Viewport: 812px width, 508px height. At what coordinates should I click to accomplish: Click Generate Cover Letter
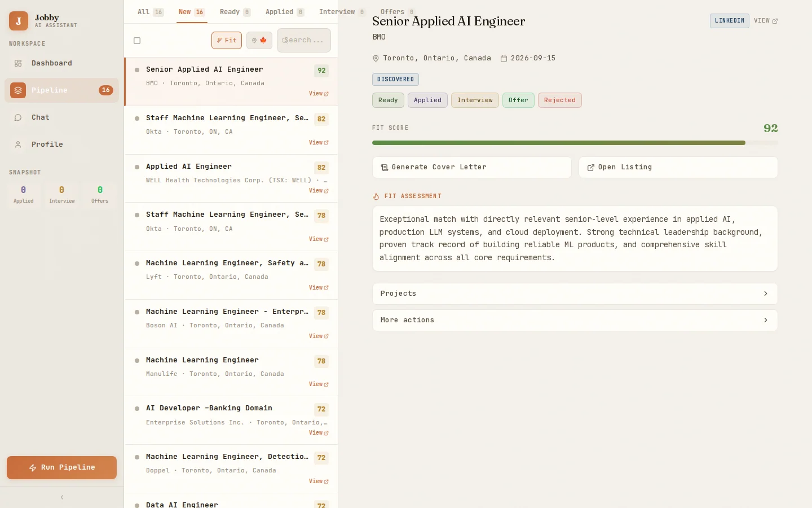click(472, 168)
